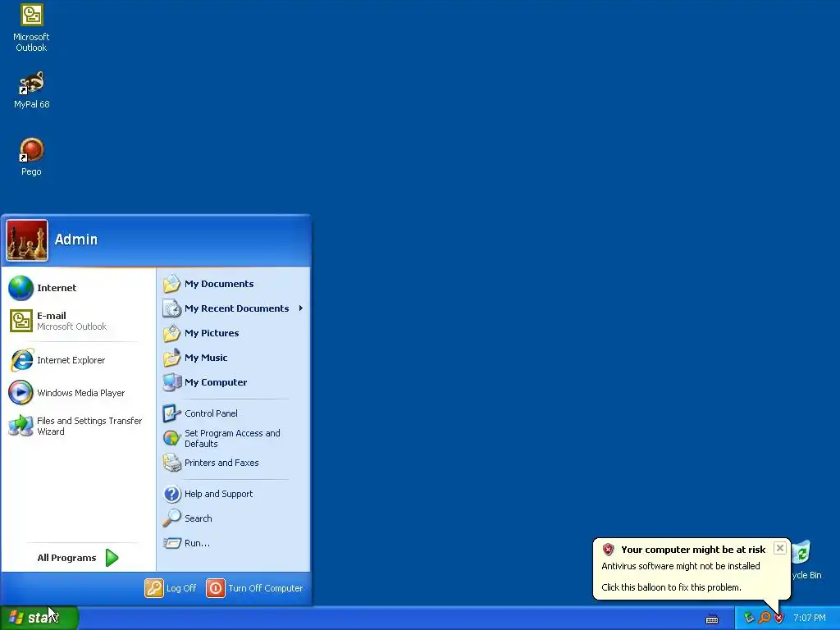Launch Internet from Start menu

[x=78, y=288]
